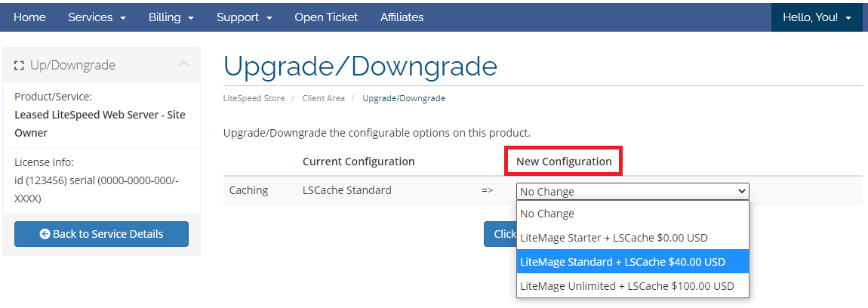Collapse the Up/Downgrade sidebar panel chevron

click(183, 65)
